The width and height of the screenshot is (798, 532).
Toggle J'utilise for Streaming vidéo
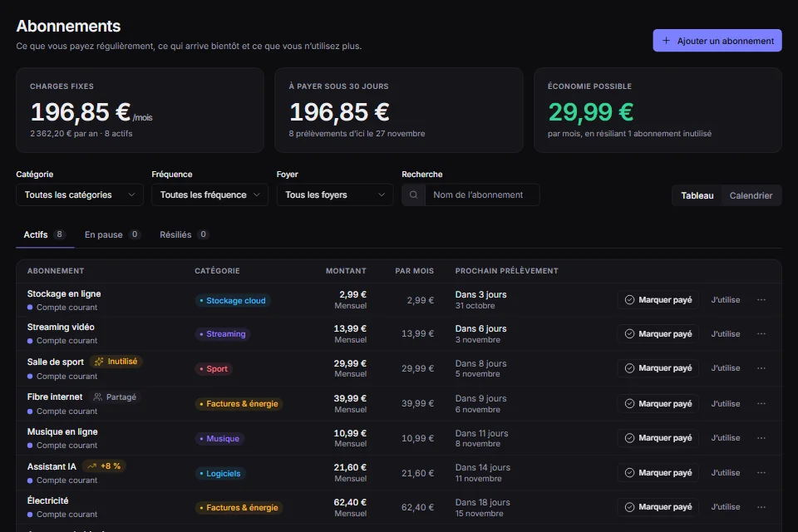coord(726,334)
